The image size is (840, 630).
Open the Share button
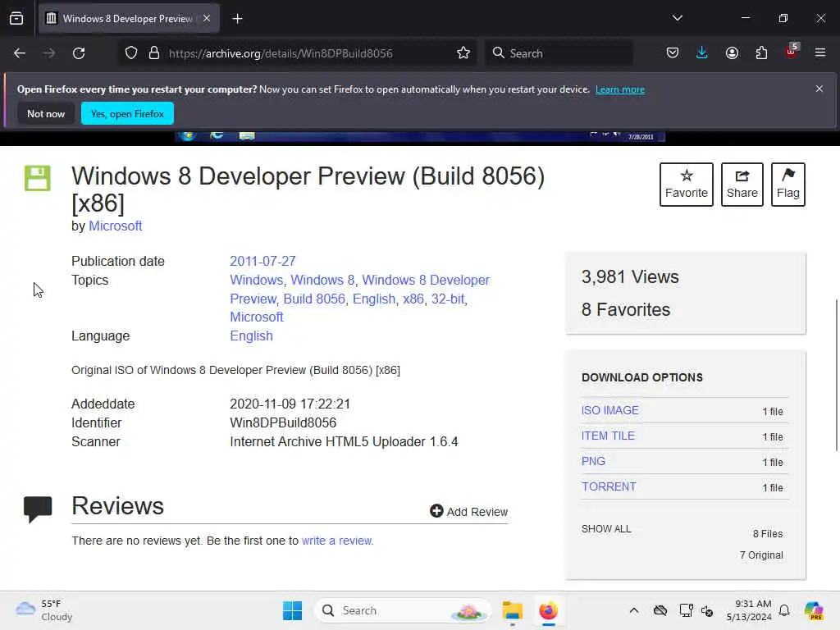(x=742, y=185)
